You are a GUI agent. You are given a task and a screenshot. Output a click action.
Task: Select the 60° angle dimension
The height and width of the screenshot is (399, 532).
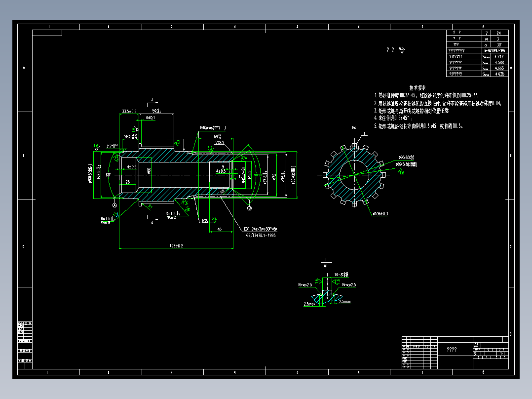click(x=108, y=175)
